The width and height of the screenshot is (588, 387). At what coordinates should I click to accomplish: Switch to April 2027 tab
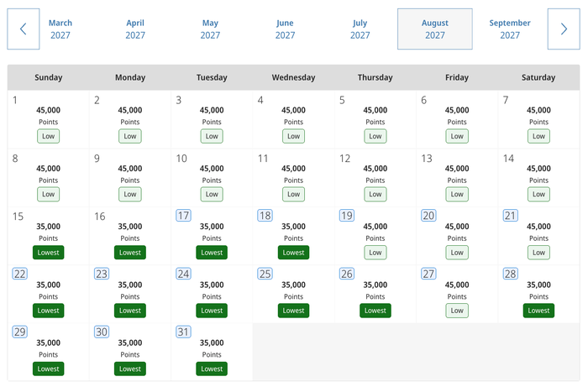tap(135, 29)
